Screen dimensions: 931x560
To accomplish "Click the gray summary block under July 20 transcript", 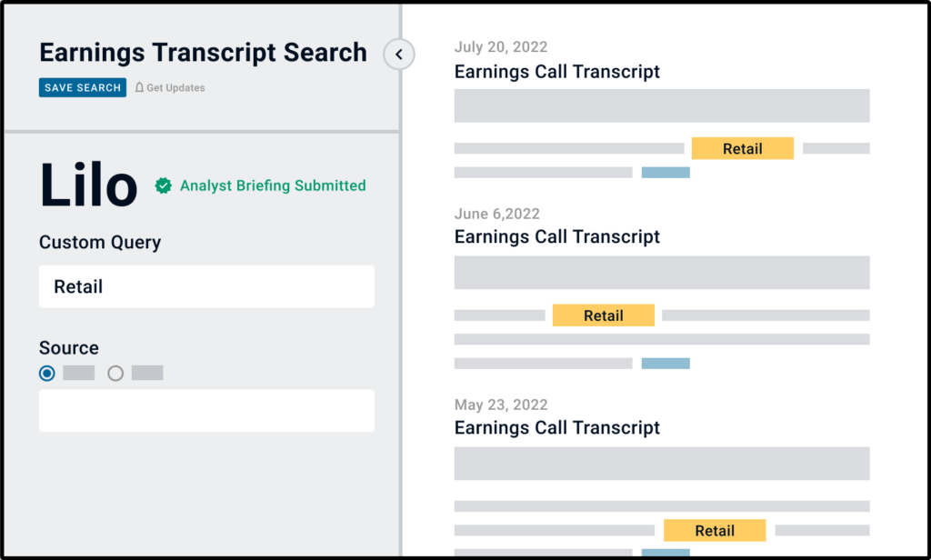I will pos(662,105).
